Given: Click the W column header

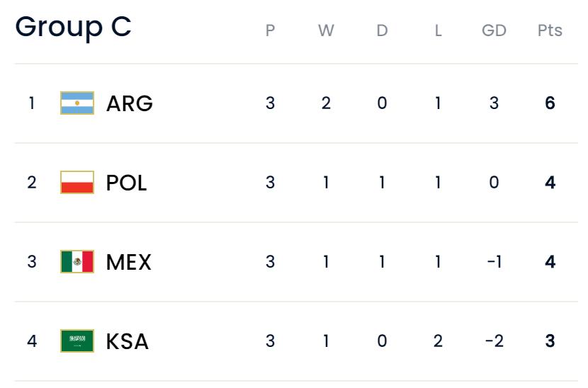Looking at the screenshot, I should tap(326, 30).
